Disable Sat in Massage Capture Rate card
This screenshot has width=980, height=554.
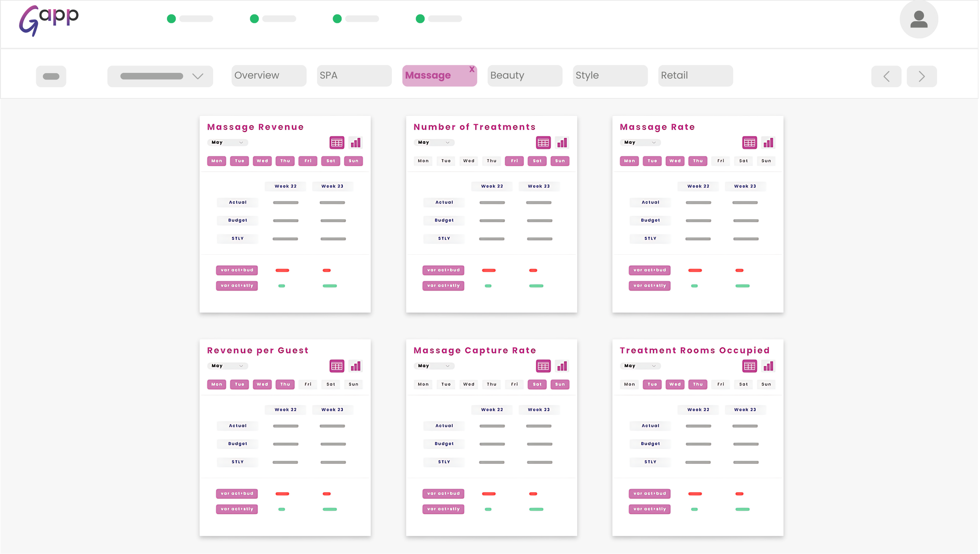point(537,385)
